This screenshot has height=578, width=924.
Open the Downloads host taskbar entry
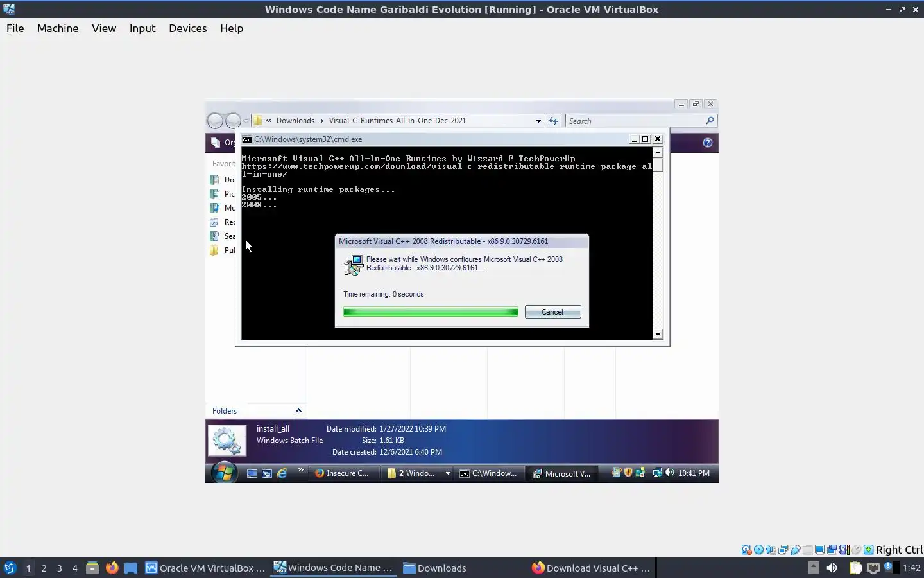tap(434, 568)
